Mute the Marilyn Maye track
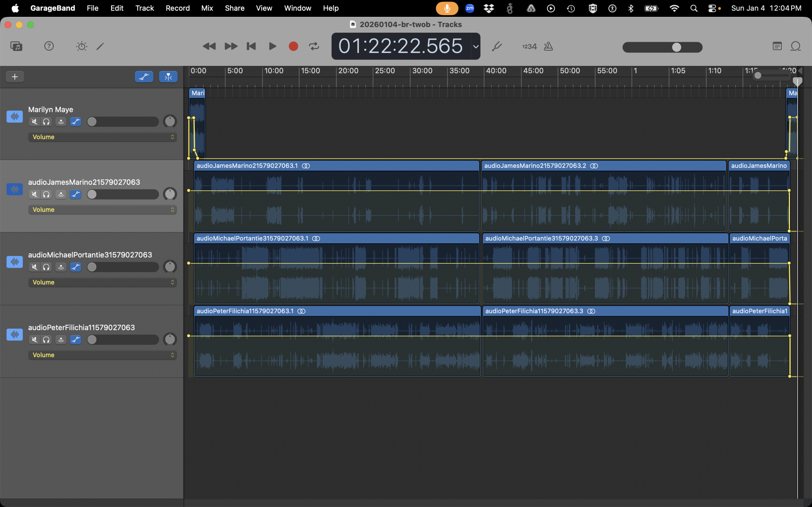Image resolution: width=812 pixels, height=507 pixels. [x=34, y=122]
